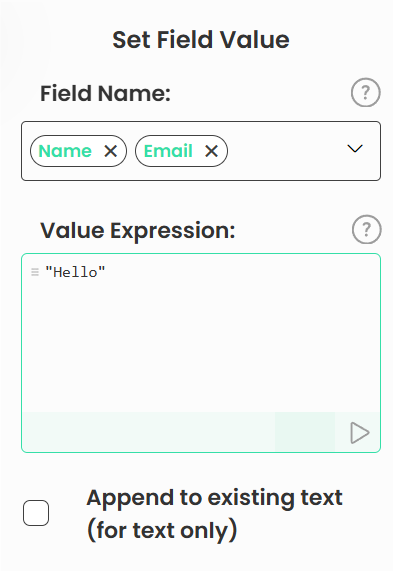Click the line handle icon before "Hello"
Screen dimensions: 393x571
pos(35,272)
